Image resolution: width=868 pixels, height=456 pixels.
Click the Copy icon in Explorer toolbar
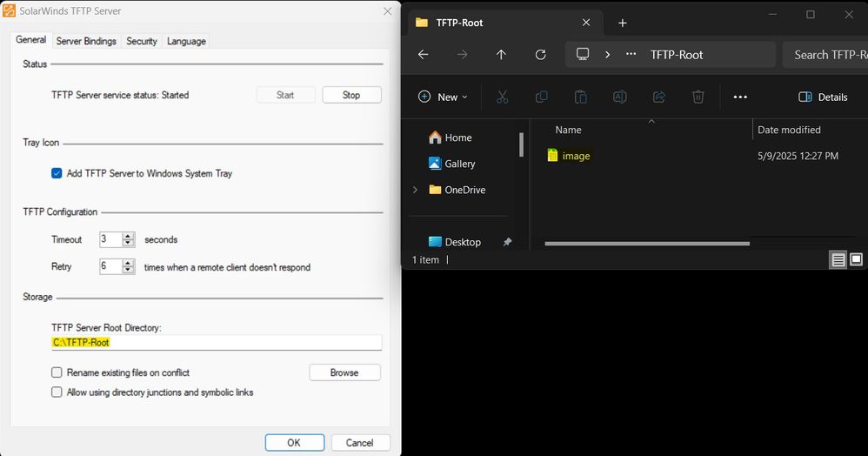pos(541,97)
